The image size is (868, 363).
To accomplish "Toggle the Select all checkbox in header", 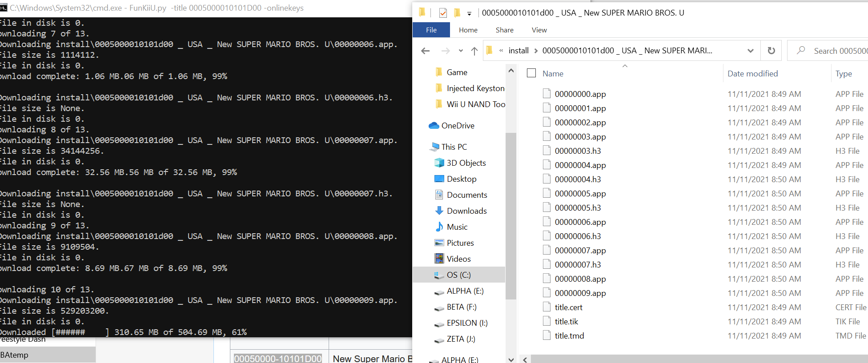I will (531, 73).
